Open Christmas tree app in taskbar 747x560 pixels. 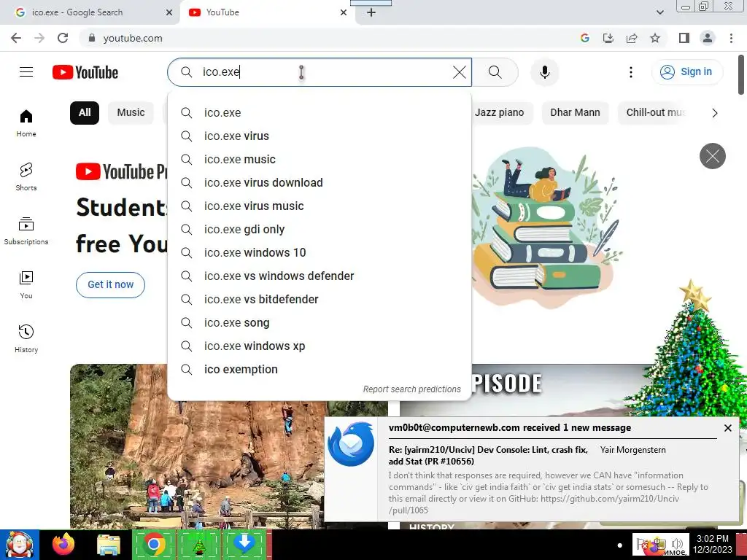coord(198,544)
